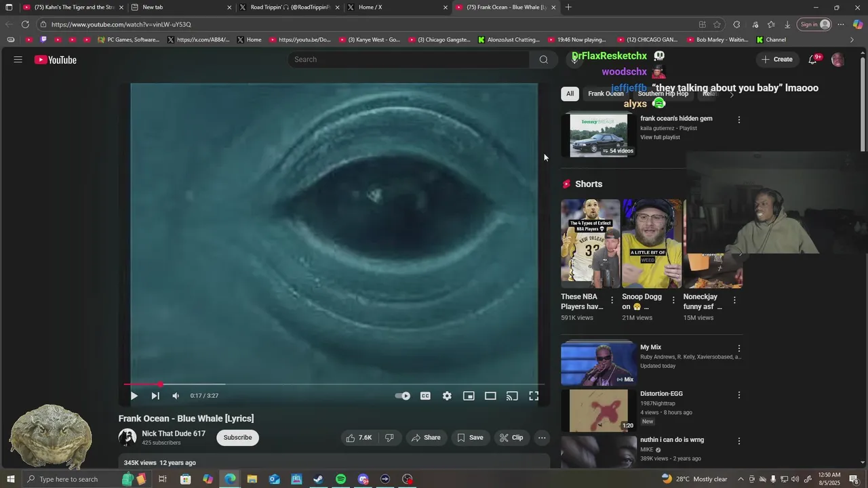Toggle theater mode view
Viewport: 868px width, 488px height.
(x=490, y=396)
